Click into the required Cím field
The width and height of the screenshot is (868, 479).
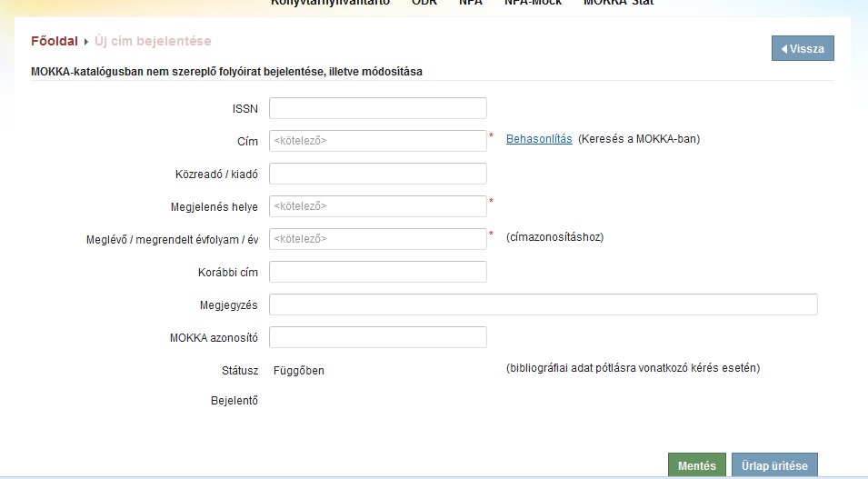(378, 141)
